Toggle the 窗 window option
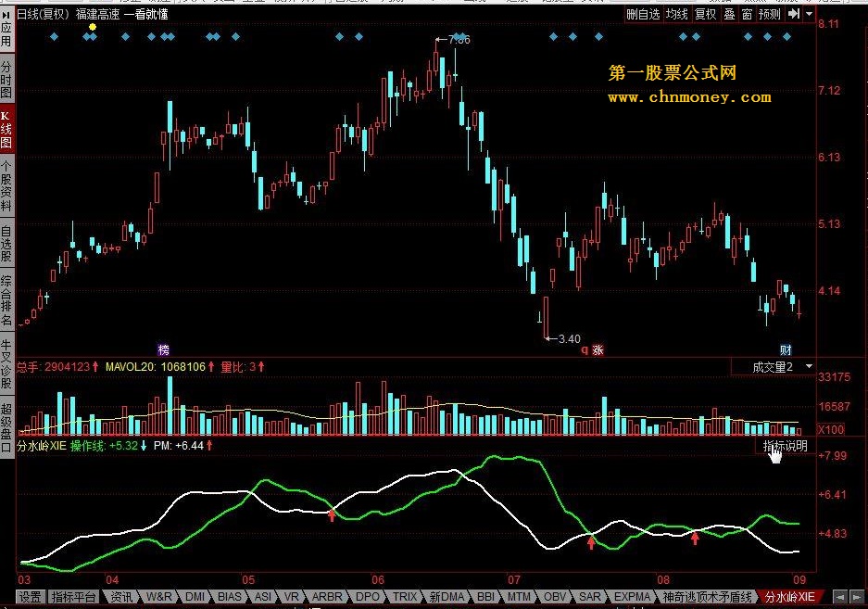 tap(748, 14)
